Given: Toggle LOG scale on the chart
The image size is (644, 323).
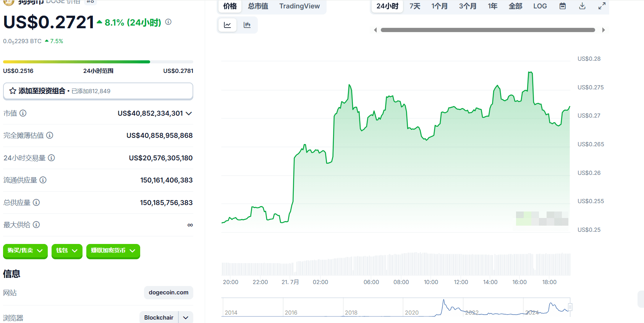Looking at the screenshot, I should pyautogui.click(x=540, y=6).
